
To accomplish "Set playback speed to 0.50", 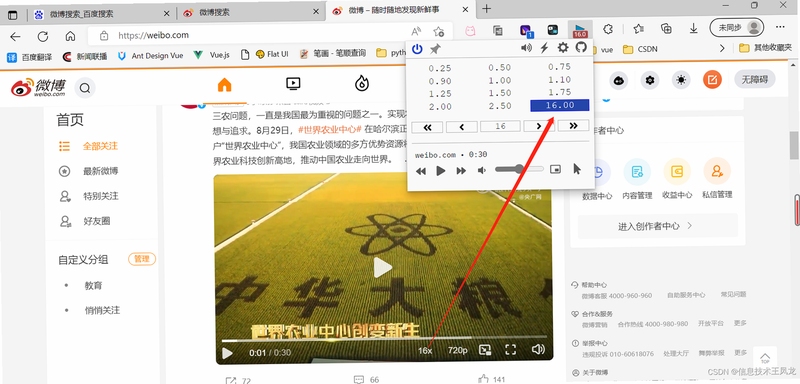I will point(499,68).
